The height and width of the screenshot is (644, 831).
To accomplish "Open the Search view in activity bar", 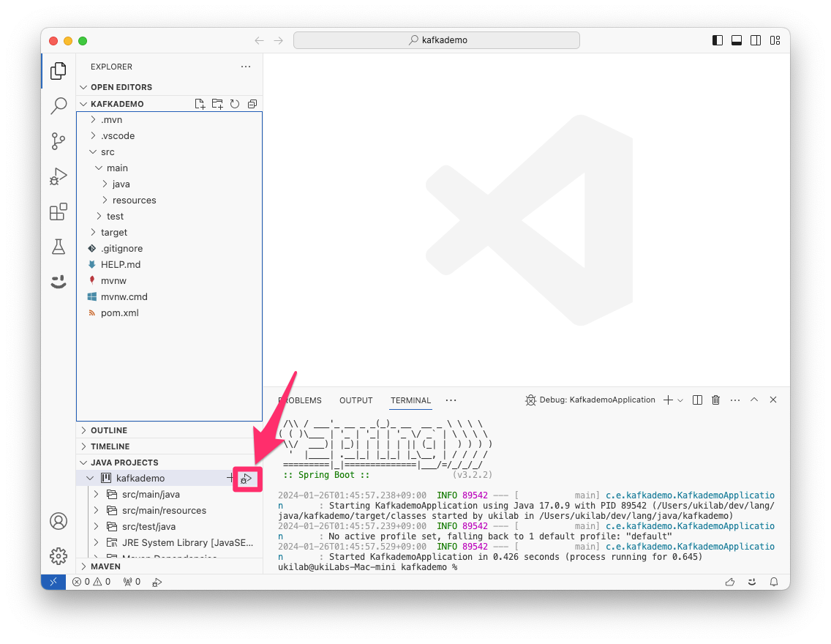I will (59, 105).
